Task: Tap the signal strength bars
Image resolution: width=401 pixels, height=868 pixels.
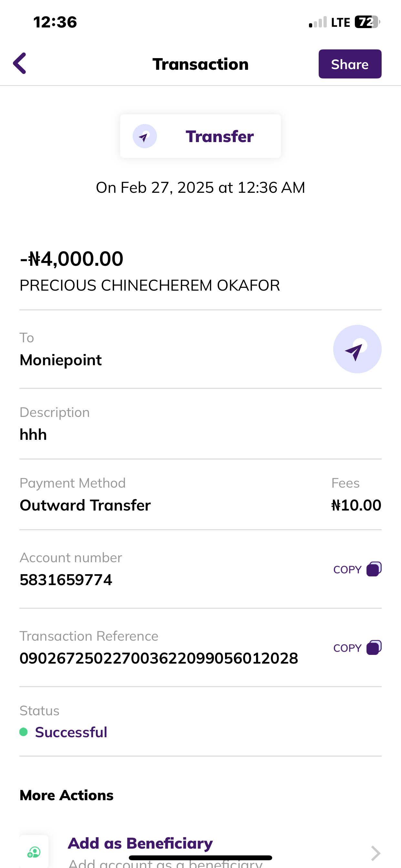Action: pyautogui.click(x=317, y=22)
